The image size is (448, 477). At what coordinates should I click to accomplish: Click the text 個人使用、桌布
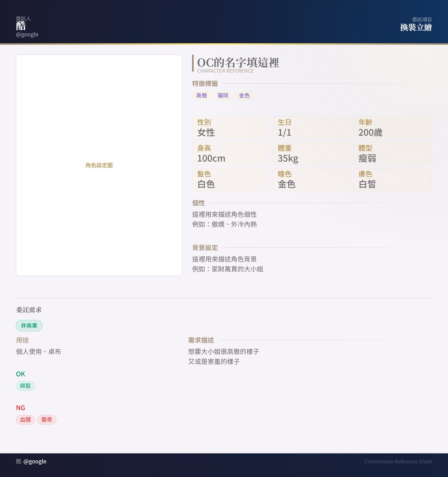(x=39, y=352)
